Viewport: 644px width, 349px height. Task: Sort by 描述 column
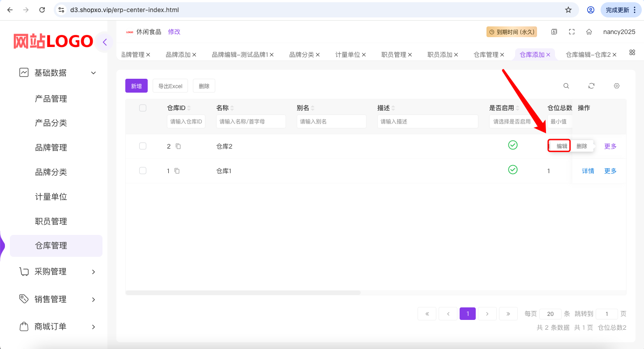point(393,108)
